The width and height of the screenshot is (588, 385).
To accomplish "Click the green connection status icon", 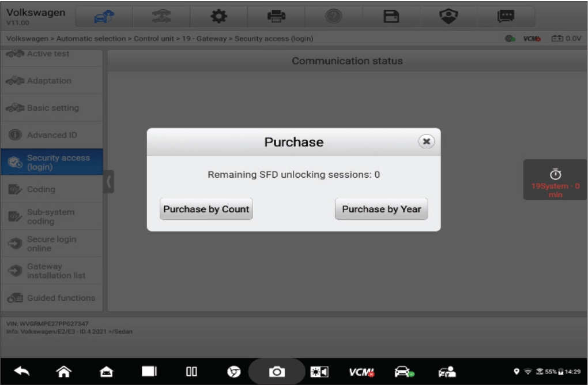I will pos(510,38).
